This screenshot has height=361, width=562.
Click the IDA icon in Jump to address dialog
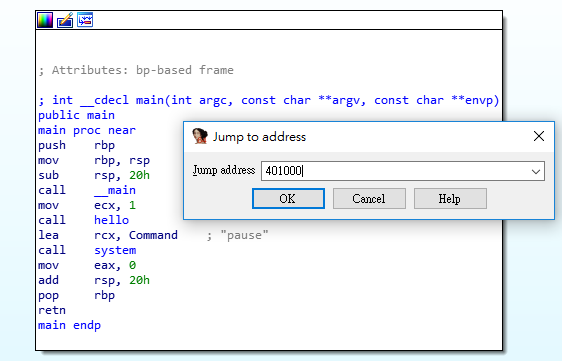(200, 136)
